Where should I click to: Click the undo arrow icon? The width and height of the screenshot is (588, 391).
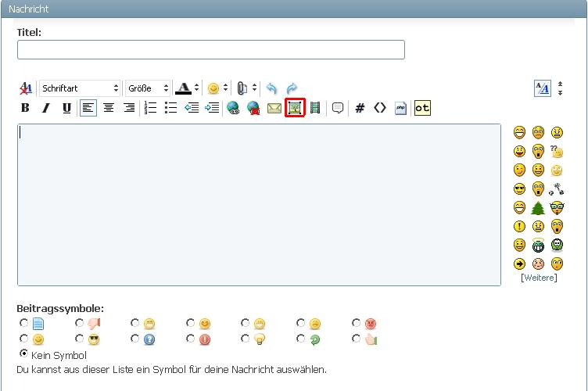(x=271, y=88)
